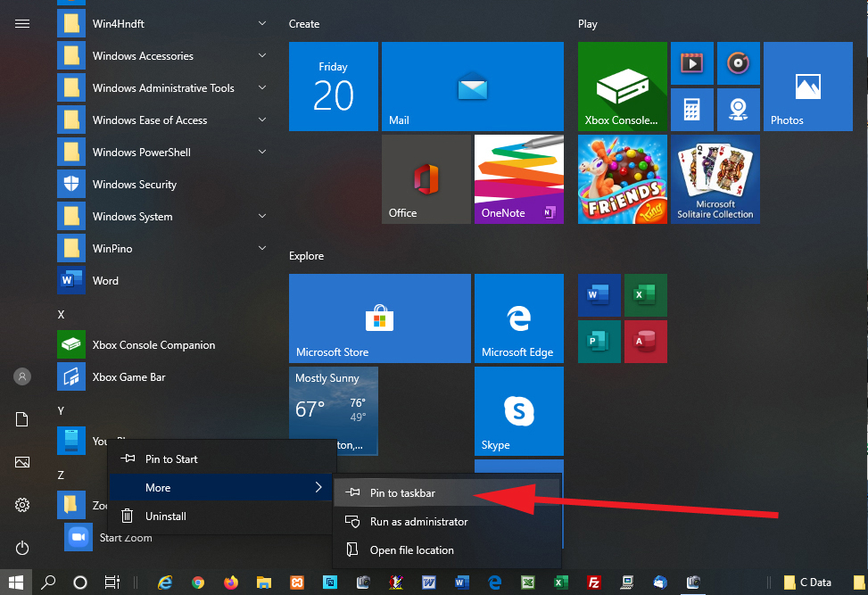Open the More submenu arrow
This screenshot has width=868, height=595.
(318, 487)
